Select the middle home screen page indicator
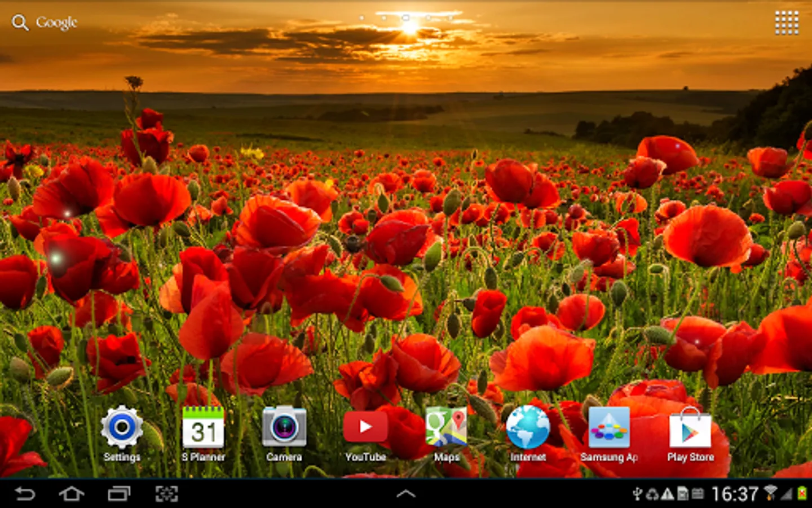812x508 pixels. click(x=405, y=17)
